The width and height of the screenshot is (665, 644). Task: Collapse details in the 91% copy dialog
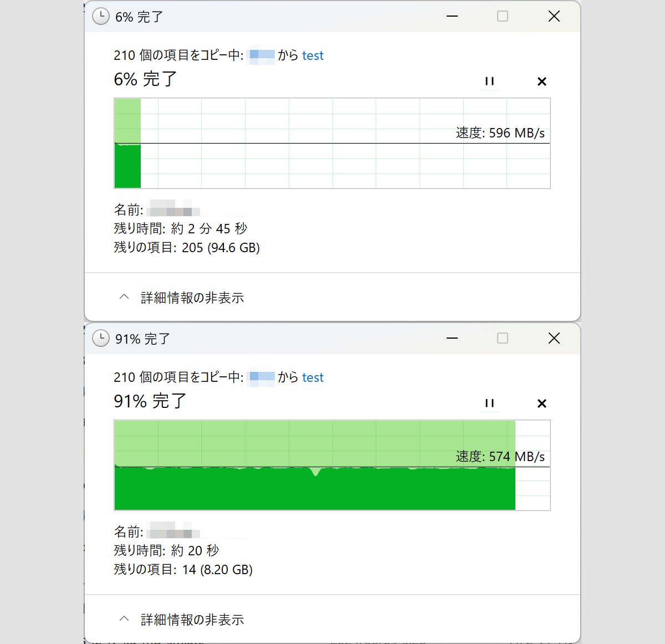pyautogui.click(x=192, y=619)
